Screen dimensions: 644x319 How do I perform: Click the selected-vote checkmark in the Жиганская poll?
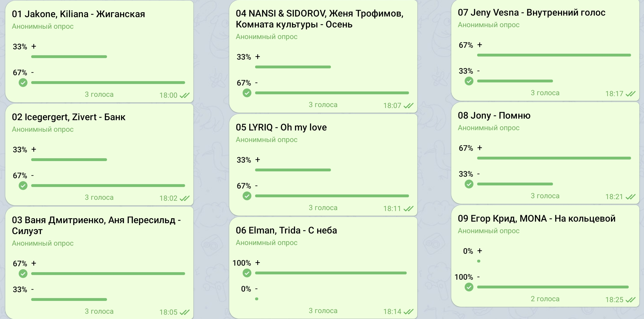23,83
